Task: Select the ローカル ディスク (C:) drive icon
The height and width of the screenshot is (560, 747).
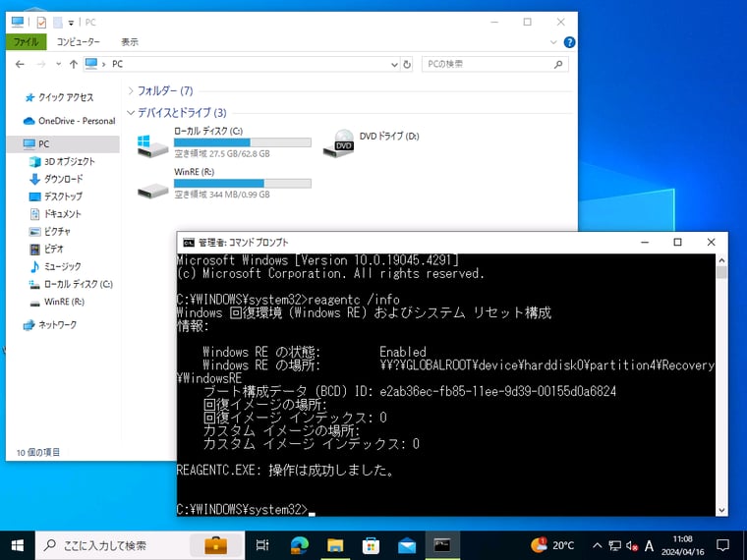Action: pyautogui.click(x=152, y=145)
